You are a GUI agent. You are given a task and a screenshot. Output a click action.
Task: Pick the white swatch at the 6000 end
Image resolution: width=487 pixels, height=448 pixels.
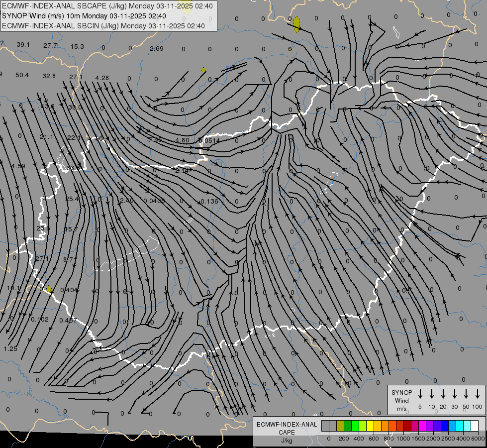coord(475,426)
